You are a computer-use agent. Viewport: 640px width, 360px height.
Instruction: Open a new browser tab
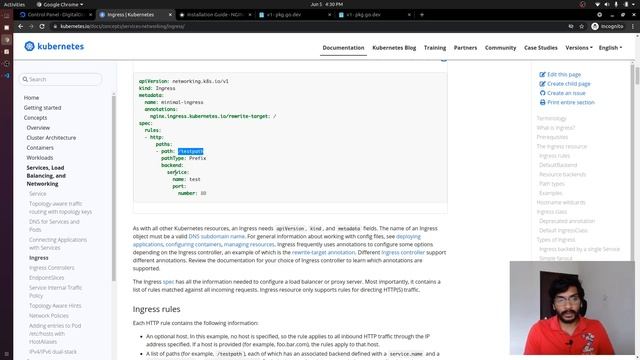(x=422, y=15)
